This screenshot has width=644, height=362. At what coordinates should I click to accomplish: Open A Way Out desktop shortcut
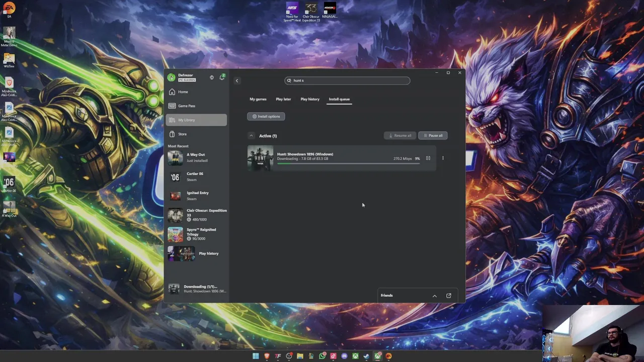pos(9,209)
